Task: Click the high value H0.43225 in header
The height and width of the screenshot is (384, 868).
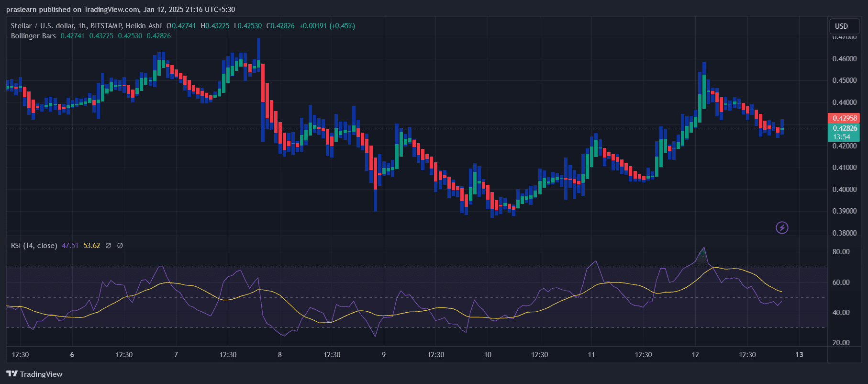Action: (x=215, y=26)
